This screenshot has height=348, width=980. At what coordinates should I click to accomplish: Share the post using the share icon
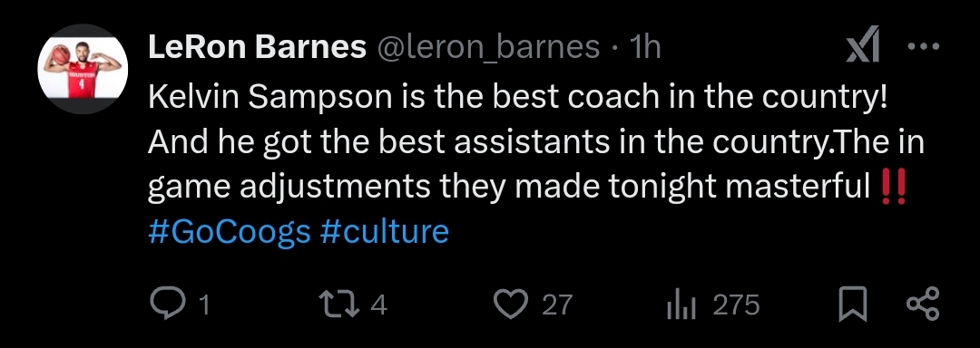pyautogui.click(x=923, y=304)
